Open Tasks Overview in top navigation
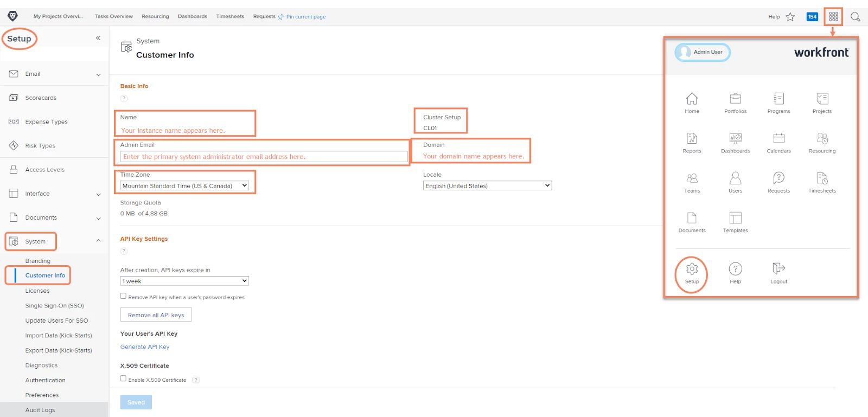The height and width of the screenshot is (417, 868). click(114, 16)
